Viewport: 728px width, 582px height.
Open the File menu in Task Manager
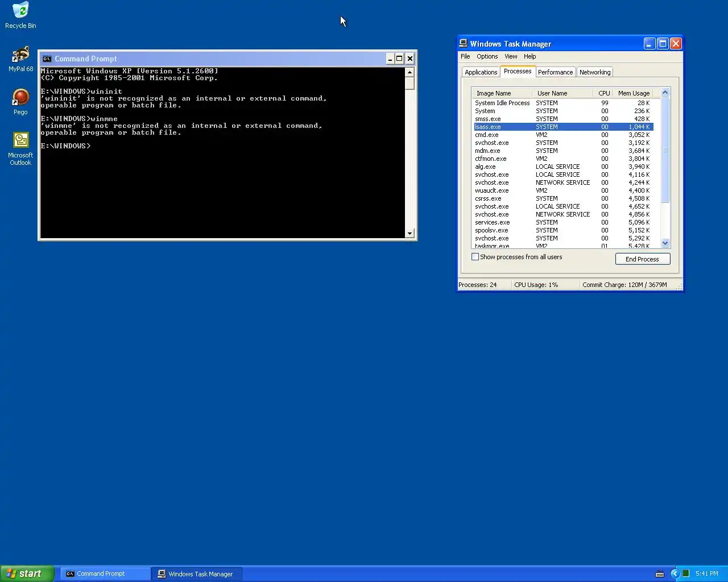point(465,56)
